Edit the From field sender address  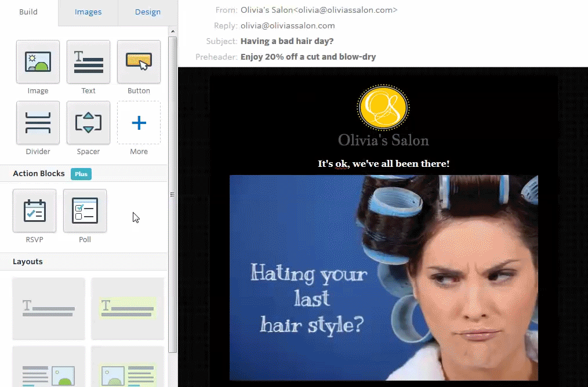click(319, 10)
